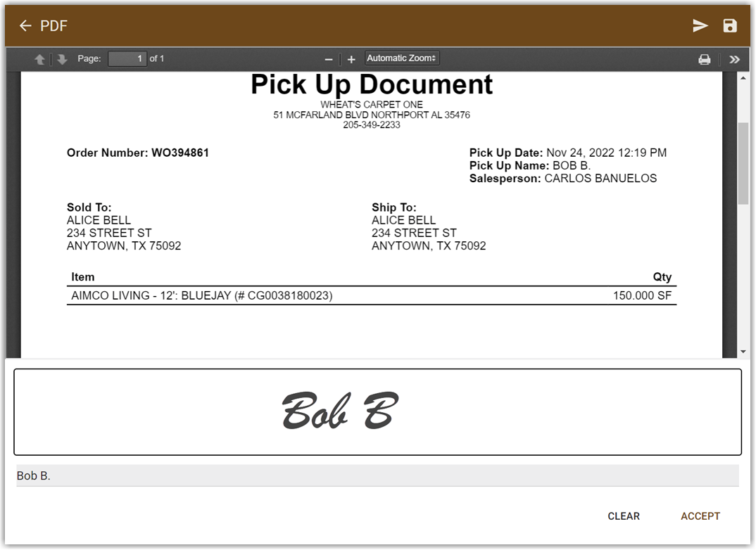Click the page number input field
The width and height of the screenshot is (756, 550).
click(127, 58)
